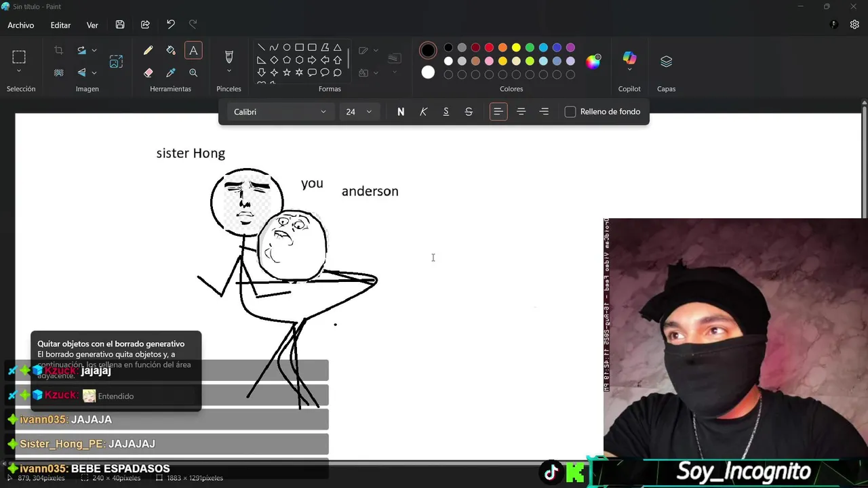Click the 'anderson' text on canvas
Screen dimensions: 868x488
click(x=370, y=192)
